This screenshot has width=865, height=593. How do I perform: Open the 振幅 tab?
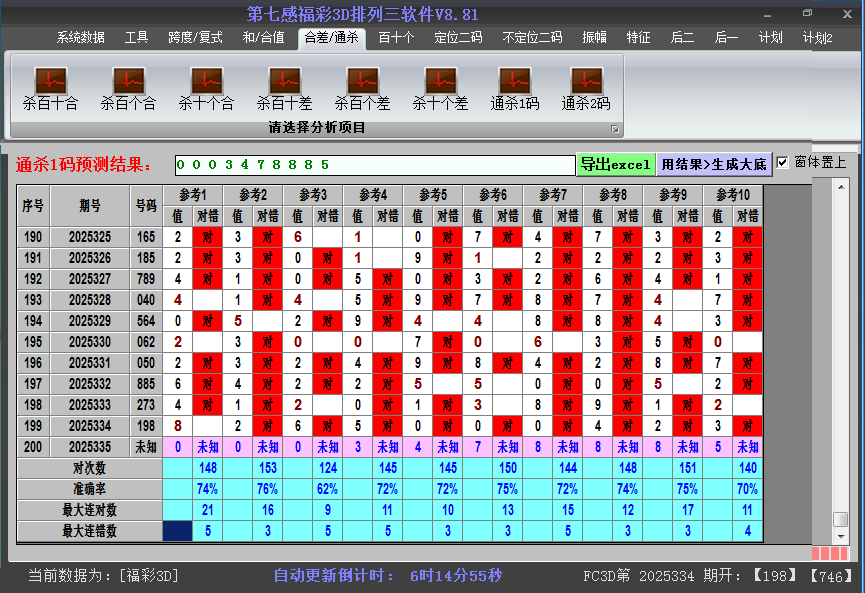[x=594, y=38]
